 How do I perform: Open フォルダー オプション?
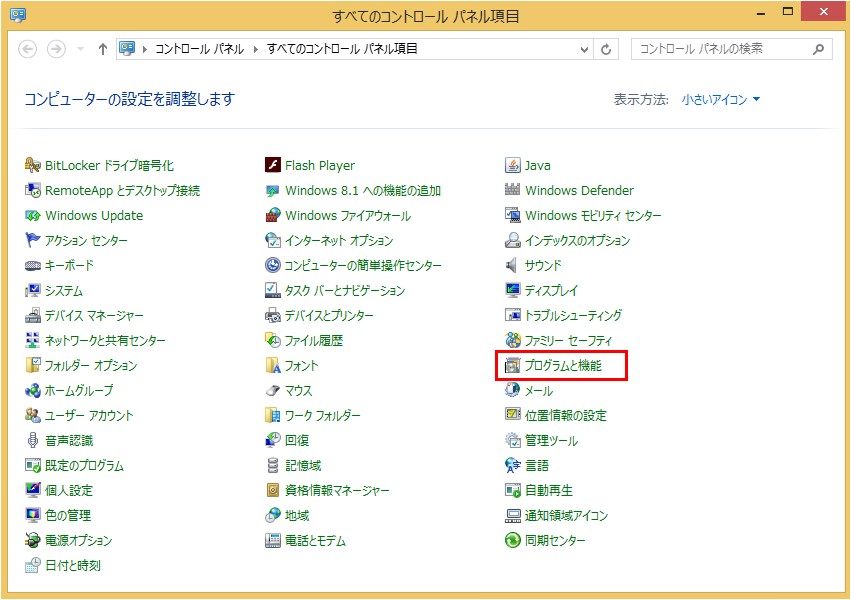(x=81, y=365)
